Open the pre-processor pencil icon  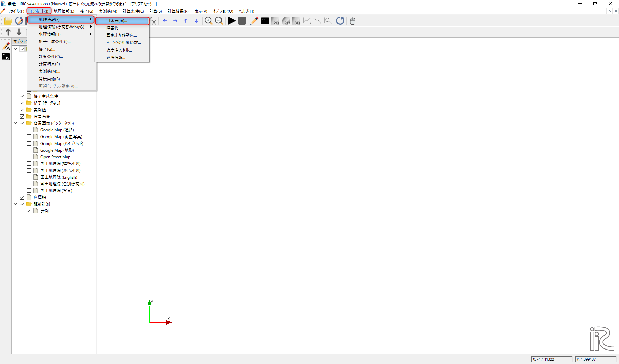point(254,21)
